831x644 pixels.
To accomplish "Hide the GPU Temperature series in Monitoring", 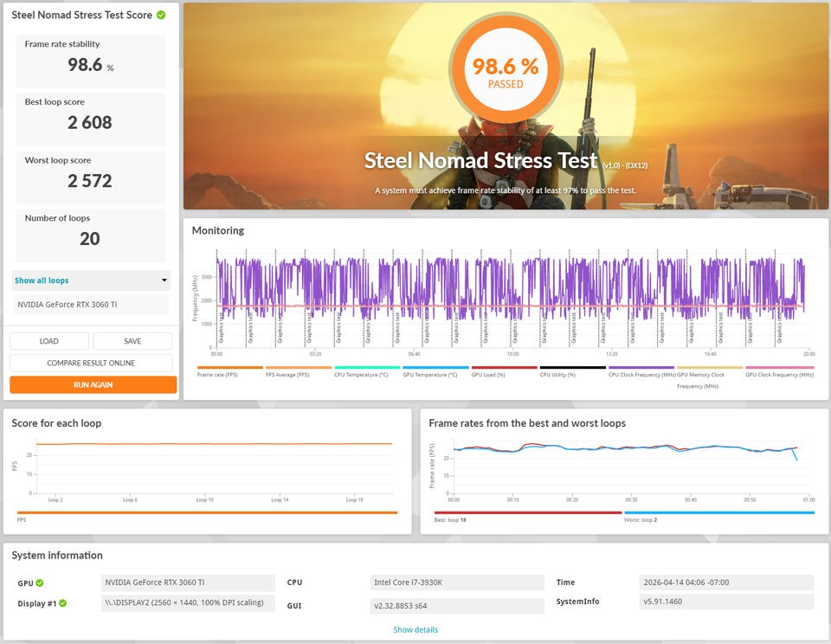I will (429, 375).
